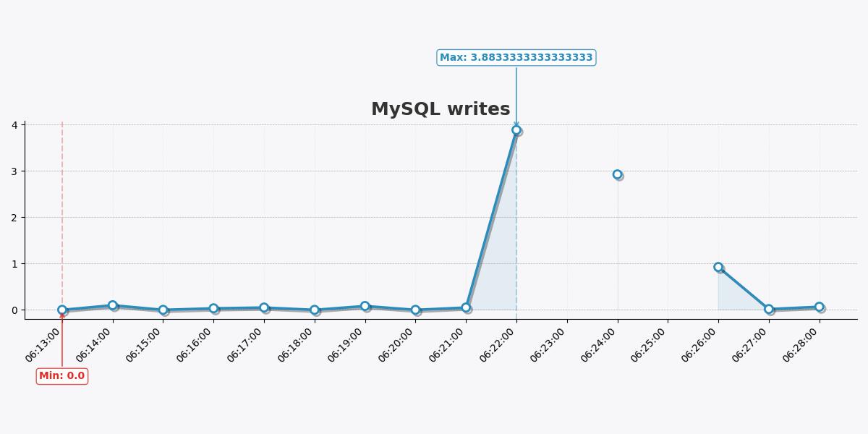This screenshot has width=868, height=434.
Task: Click the data point at 06:15:00
Action: coord(163,310)
